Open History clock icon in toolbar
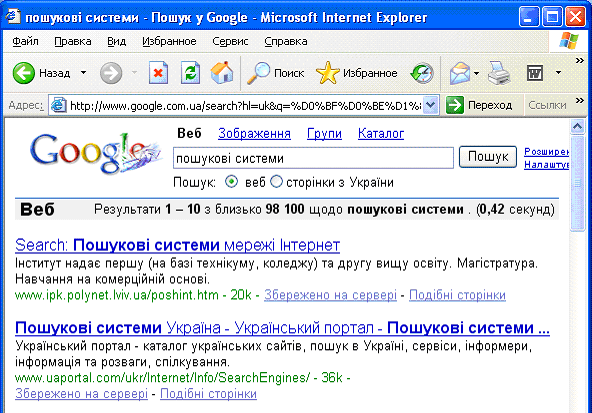The height and width of the screenshot is (413, 592). pos(422,73)
